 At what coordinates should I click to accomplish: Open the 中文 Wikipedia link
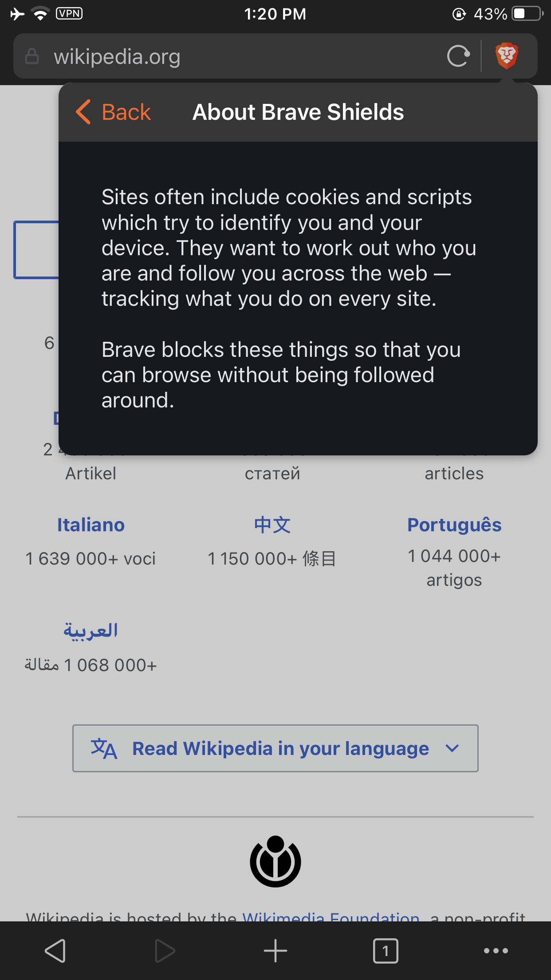coord(272,525)
